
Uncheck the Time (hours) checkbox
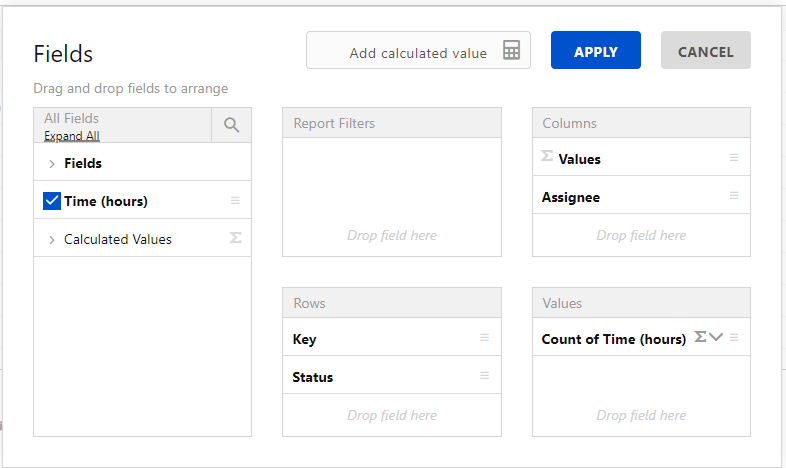pyautogui.click(x=53, y=201)
